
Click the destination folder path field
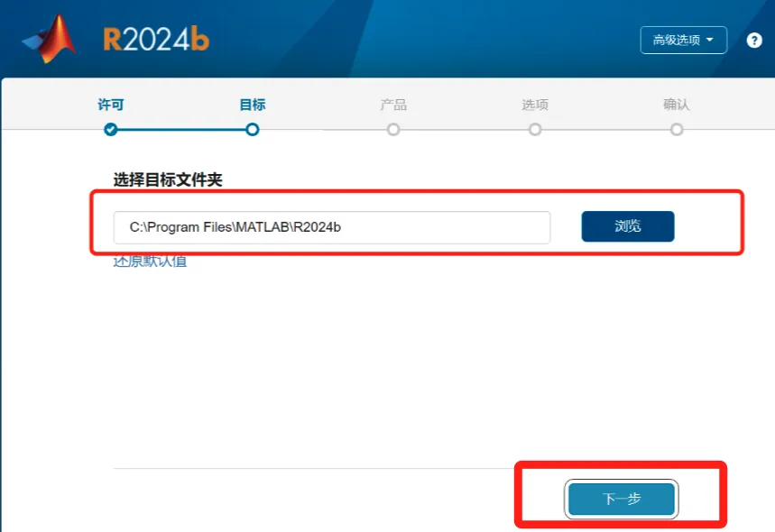pyautogui.click(x=332, y=227)
